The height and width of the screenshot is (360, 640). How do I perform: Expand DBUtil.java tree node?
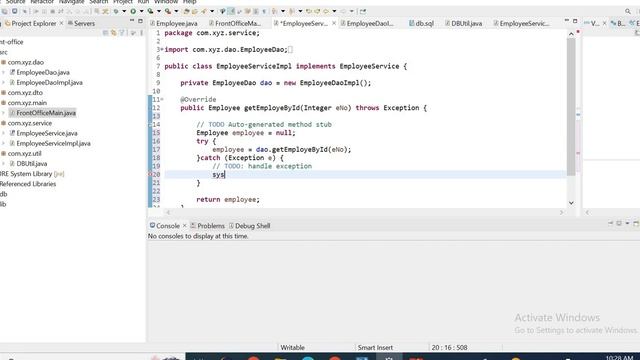tap(4, 163)
